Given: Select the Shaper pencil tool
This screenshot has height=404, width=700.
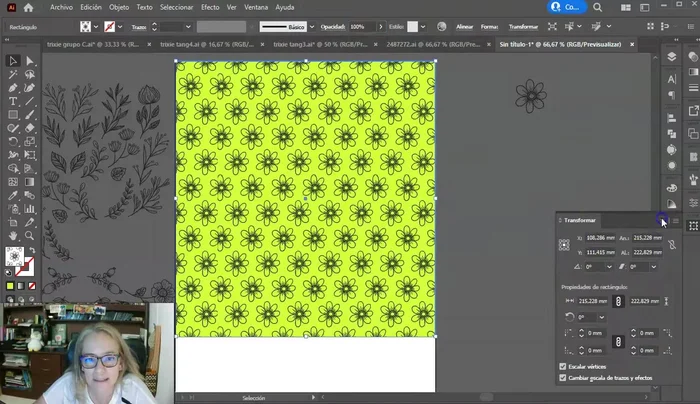Looking at the screenshot, I should (x=13, y=128).
